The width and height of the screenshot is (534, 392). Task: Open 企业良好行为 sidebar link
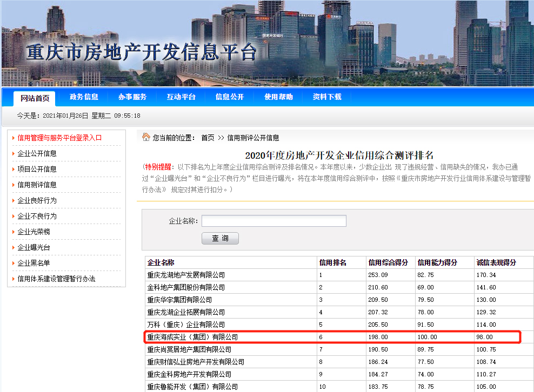point(37,200)
